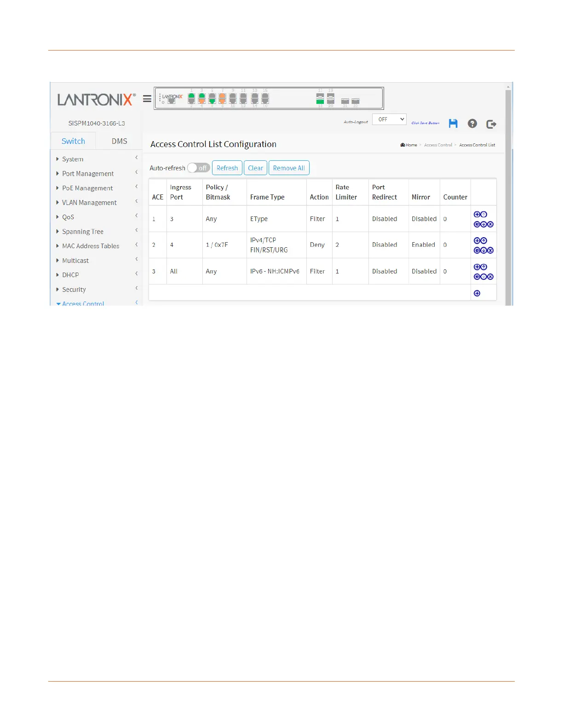Screen dimensions: 563x728
Task: Edit ACE 3 using the 'e' icon
Action: (477, 277)
